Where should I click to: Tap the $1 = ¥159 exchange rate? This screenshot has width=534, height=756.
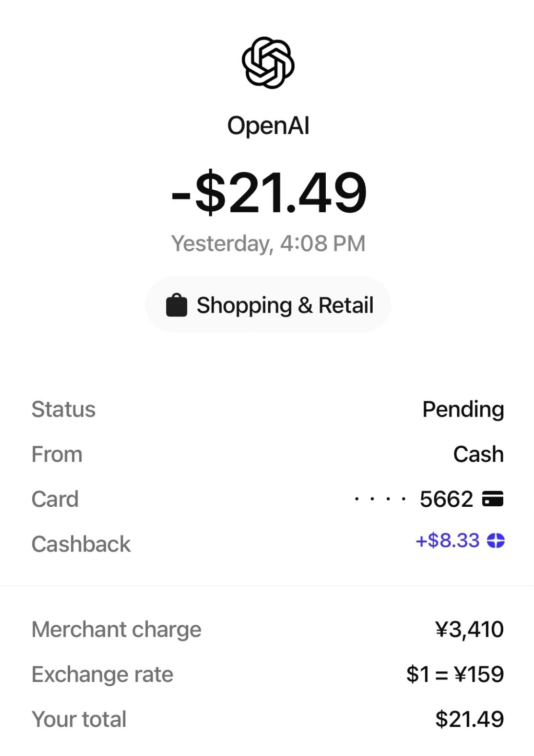[x=455, y=674]
